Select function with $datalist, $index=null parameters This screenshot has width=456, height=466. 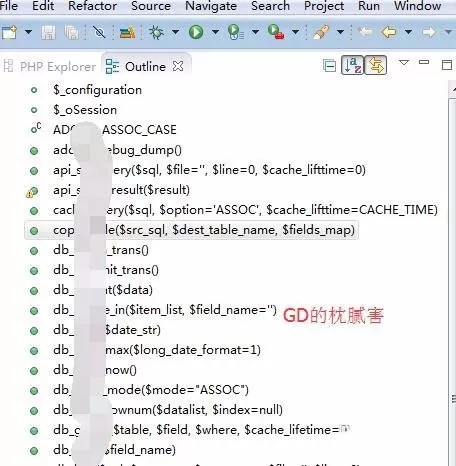click(x=168, y=410)
